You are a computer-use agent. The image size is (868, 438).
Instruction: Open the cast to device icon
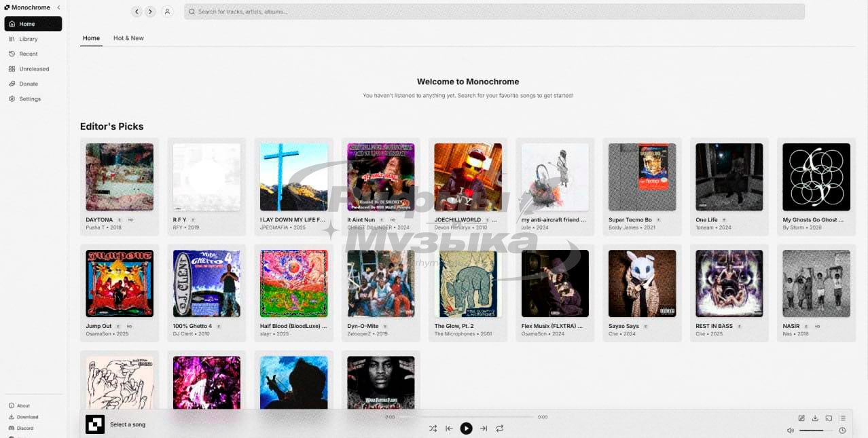[829, 418]
